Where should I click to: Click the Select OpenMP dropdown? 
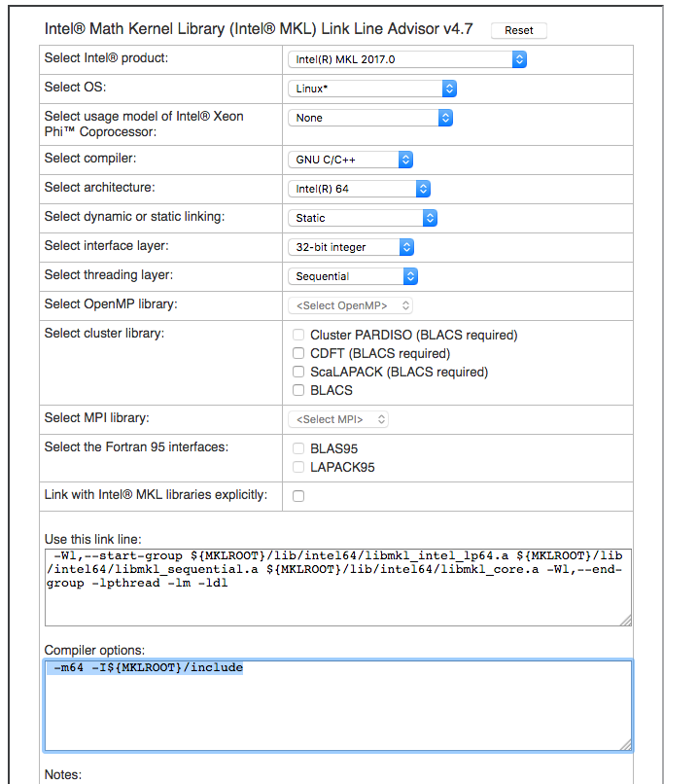pos(350,305)
